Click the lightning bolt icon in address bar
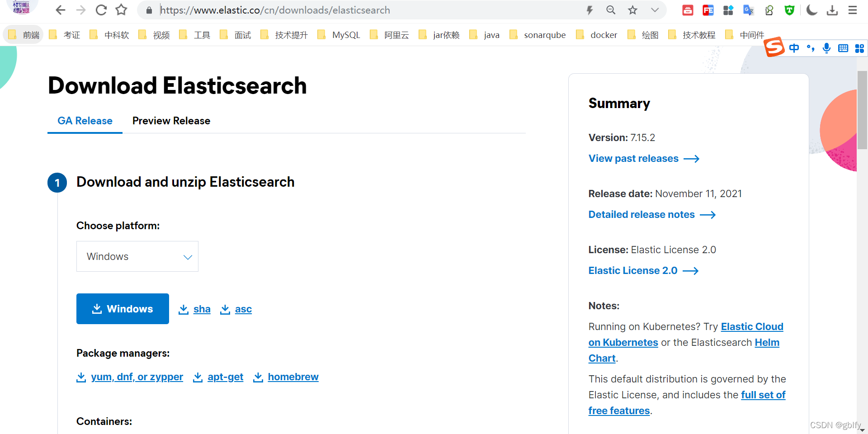 click(590, 10)
